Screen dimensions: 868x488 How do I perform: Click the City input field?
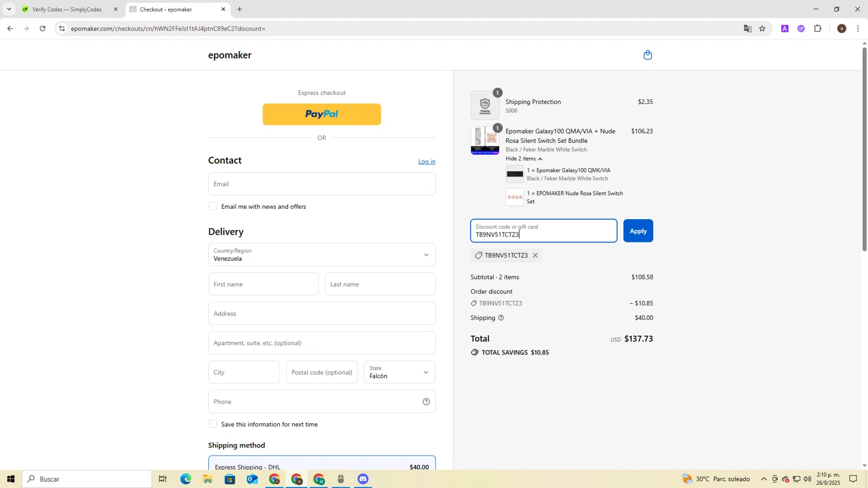[244, 372]
